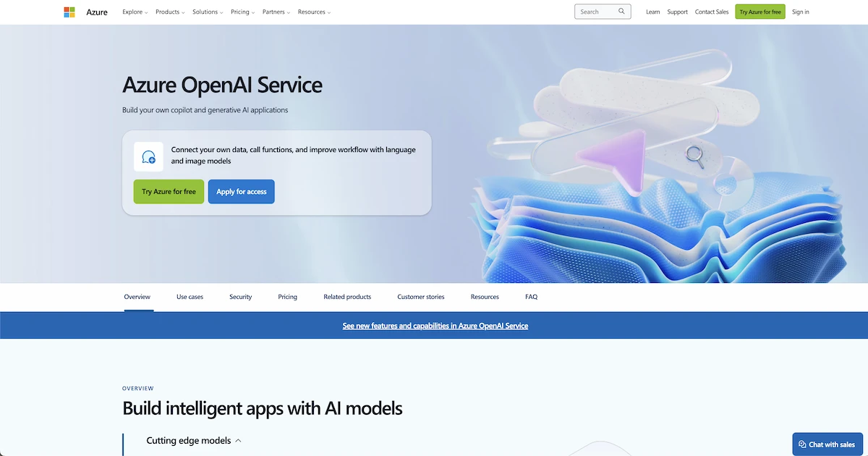The height and width of the screenshot is (456, 868).
Task: Select the Customer stories tab
Action: (x=420, y=296)
